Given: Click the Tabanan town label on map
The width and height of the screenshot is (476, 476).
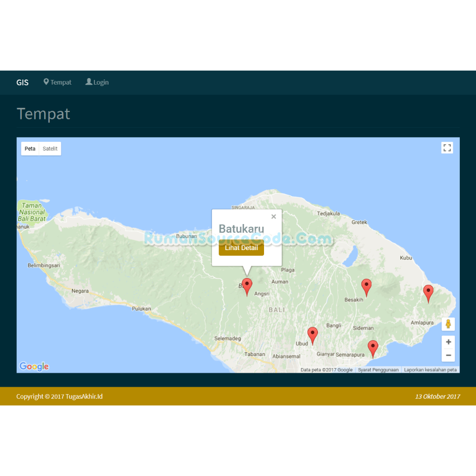Looking at the screenshot, I should pos(255,354).
